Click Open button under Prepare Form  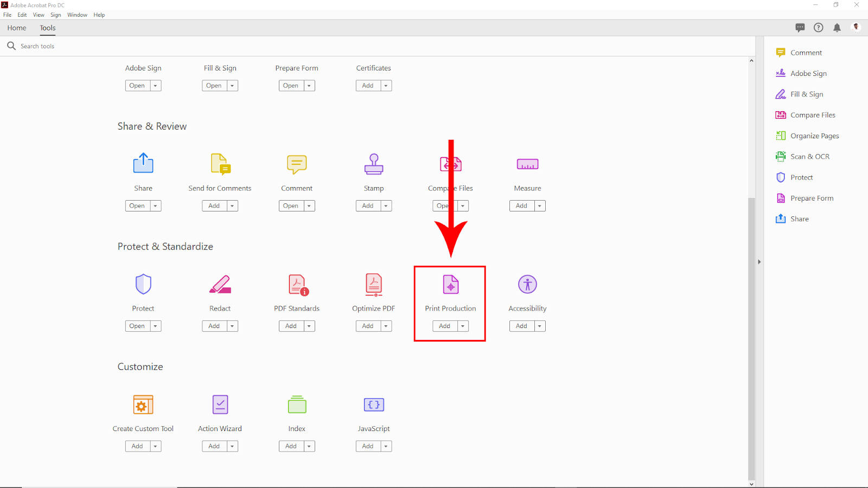pos(291,86)
